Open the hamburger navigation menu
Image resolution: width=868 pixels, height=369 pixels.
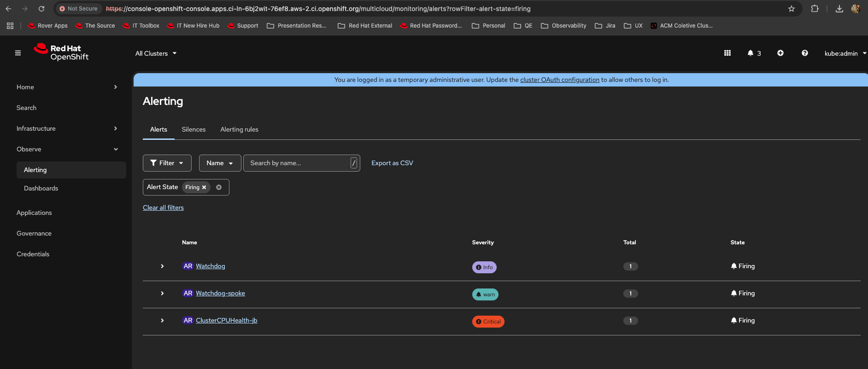(x=18, y=53)
